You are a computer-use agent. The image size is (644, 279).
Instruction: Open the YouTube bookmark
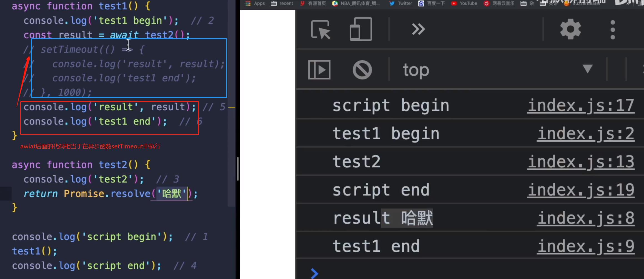pyautogui.click(x=464, y=3)
